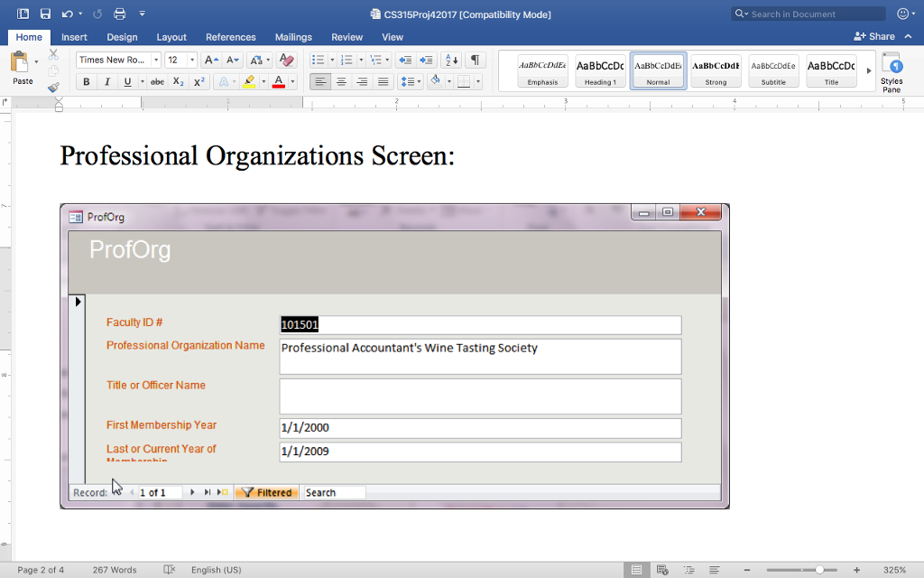Screen dimensions: 924x578
Task: Select the Format Painter brush
Action: (x=53, y=88)
